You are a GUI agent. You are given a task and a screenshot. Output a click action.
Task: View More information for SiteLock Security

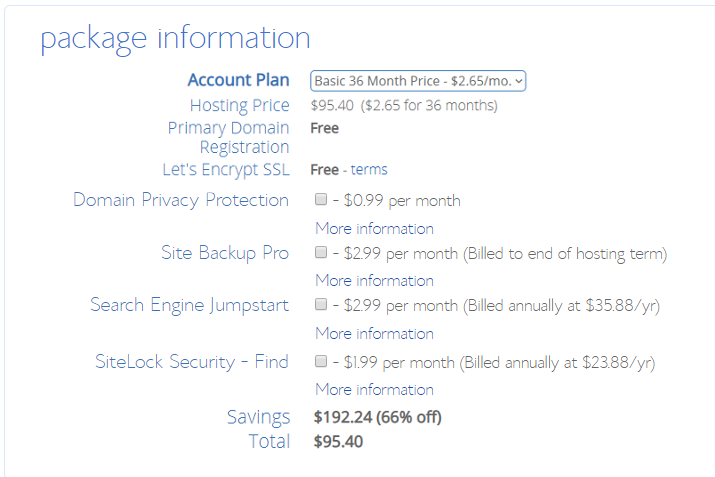click(374, 389)
